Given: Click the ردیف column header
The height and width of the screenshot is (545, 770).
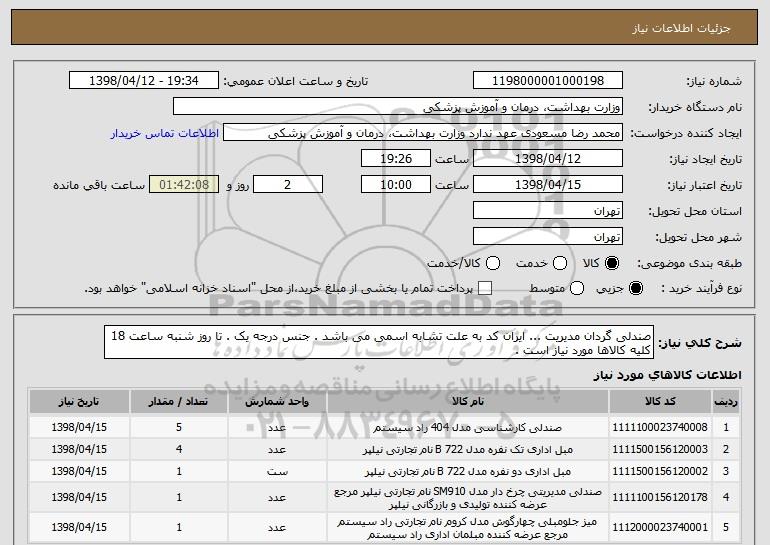Looking at the screenshot, I should [726, 402].
